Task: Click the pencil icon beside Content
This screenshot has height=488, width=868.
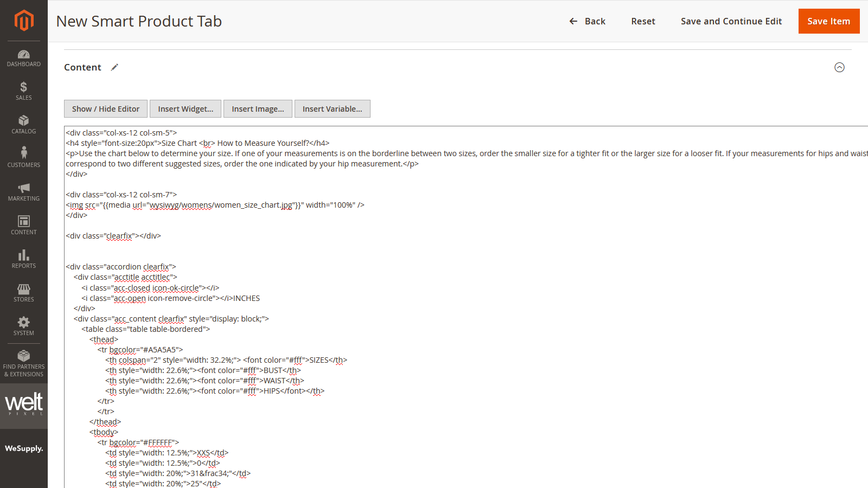Action: [x=114, y=67]
